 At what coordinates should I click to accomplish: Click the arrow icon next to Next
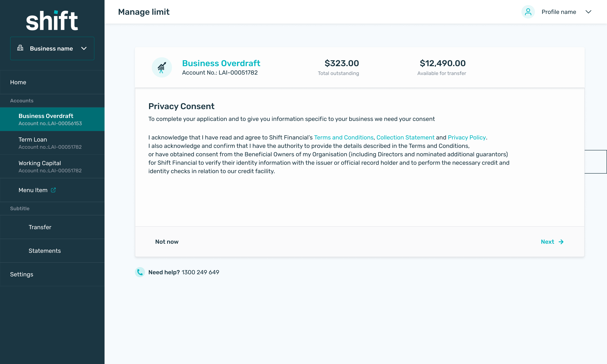561,242
